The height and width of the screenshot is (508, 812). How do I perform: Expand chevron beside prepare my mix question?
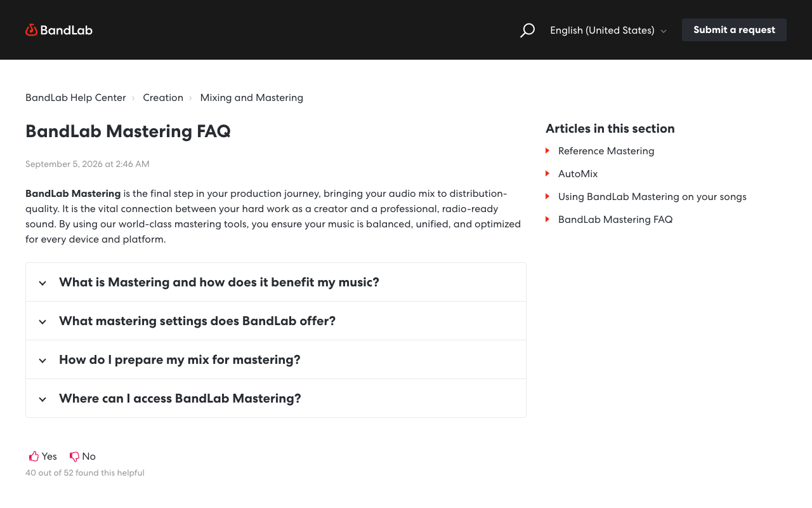43,360
